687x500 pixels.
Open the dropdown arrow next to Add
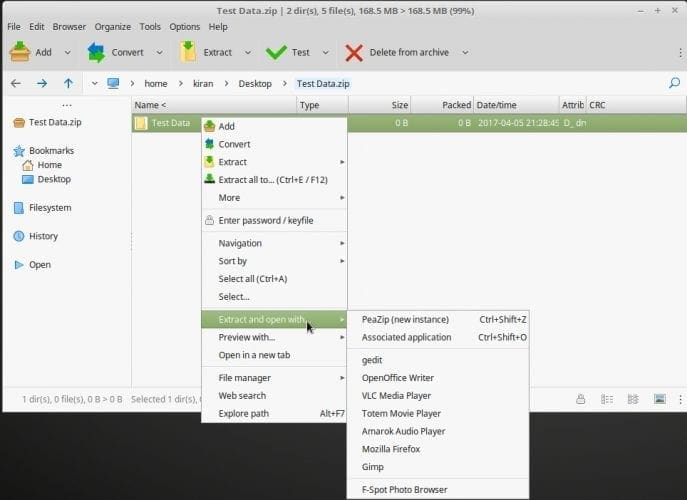(67, 52)
